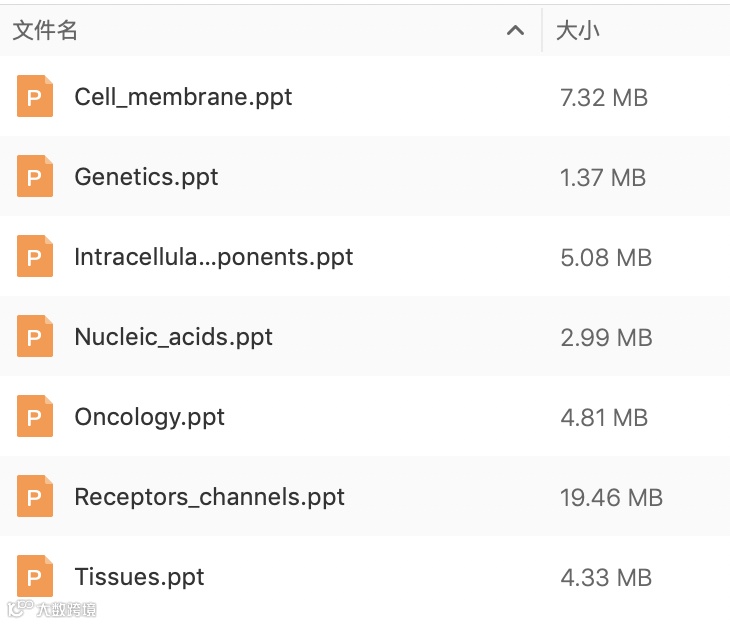730x624 pixels.
Task: Sort files by the 文件名 column
Action: (x=45, y=31)
